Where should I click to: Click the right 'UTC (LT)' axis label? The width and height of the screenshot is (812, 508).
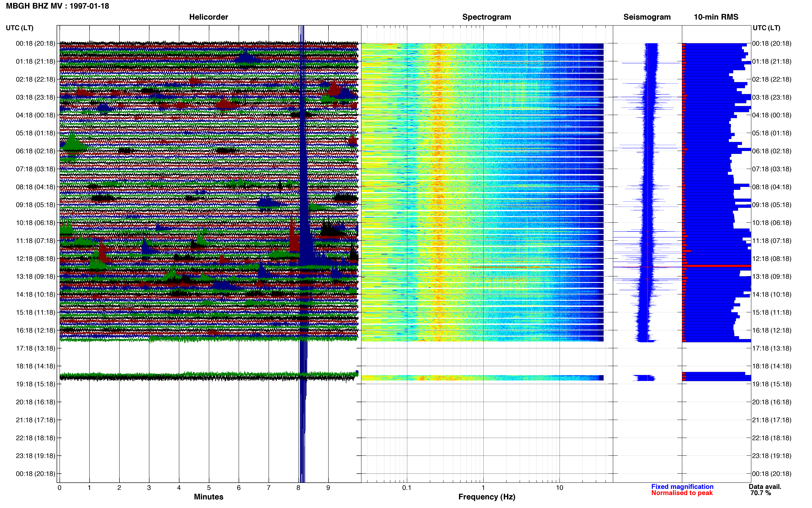coord(766,28)
